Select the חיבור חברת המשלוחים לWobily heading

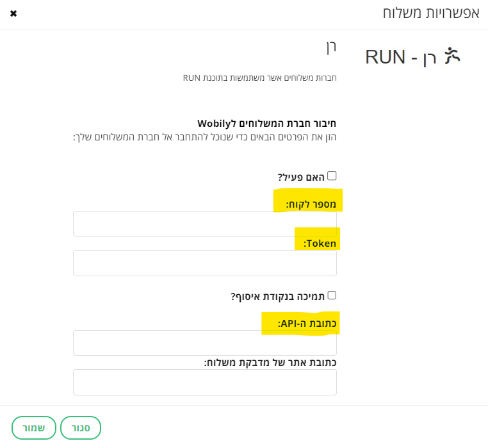266,124
